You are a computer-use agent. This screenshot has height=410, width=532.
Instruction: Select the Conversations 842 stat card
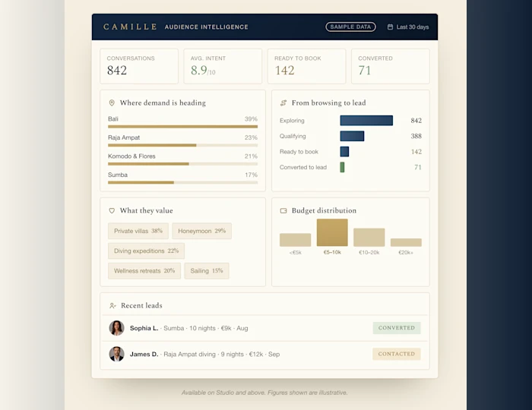click(139, 66)
